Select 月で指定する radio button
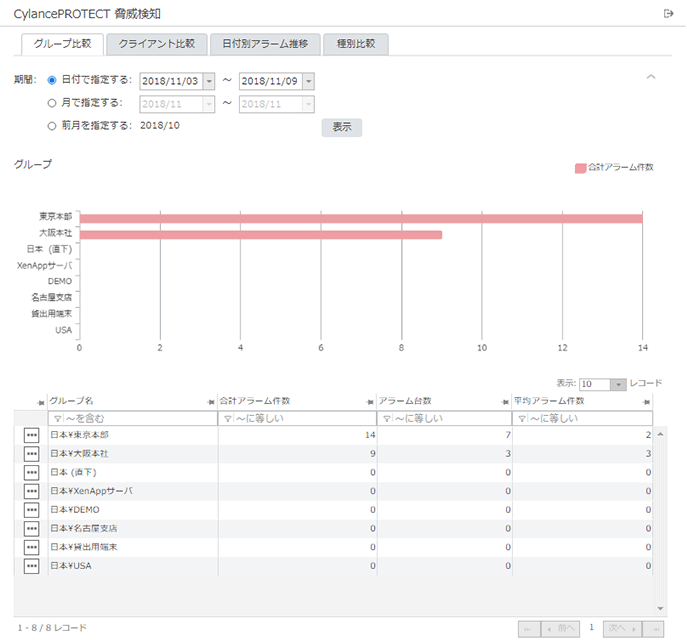This screenshot has height=640, width=687. click(x=52, y=102)
